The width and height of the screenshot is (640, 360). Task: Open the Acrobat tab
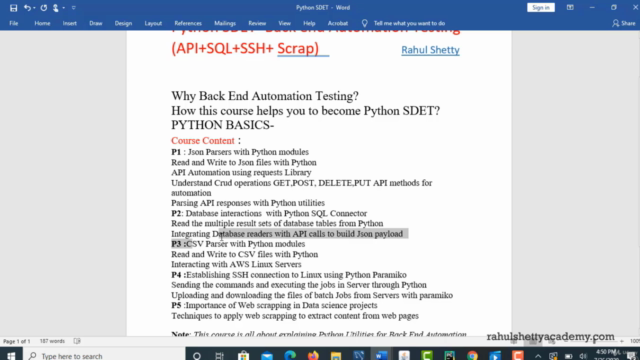(x=338, y=23)
